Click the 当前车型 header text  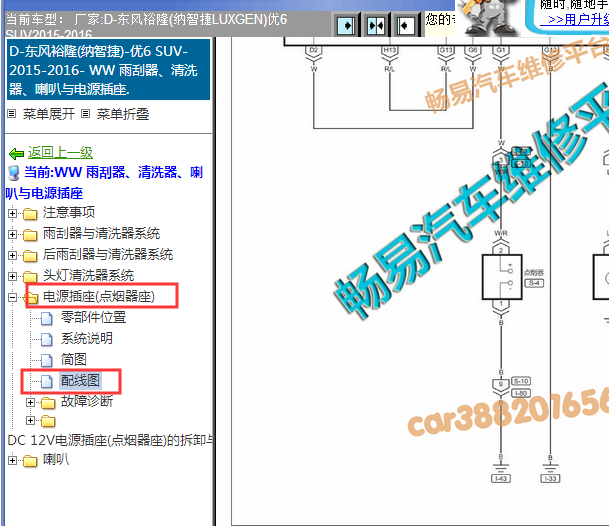(147, 26)
